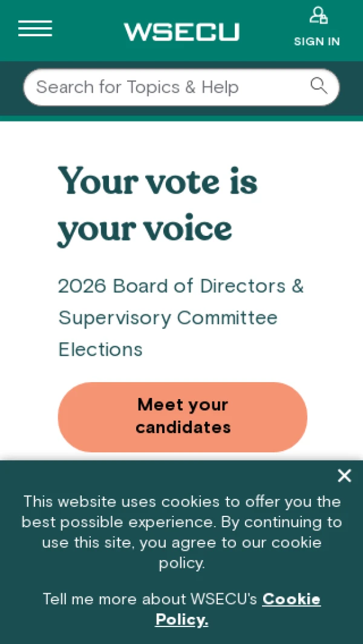The image size is (363, 644).
Task: Open the Cookie Policy link
Action: click(x=291, y=599)
